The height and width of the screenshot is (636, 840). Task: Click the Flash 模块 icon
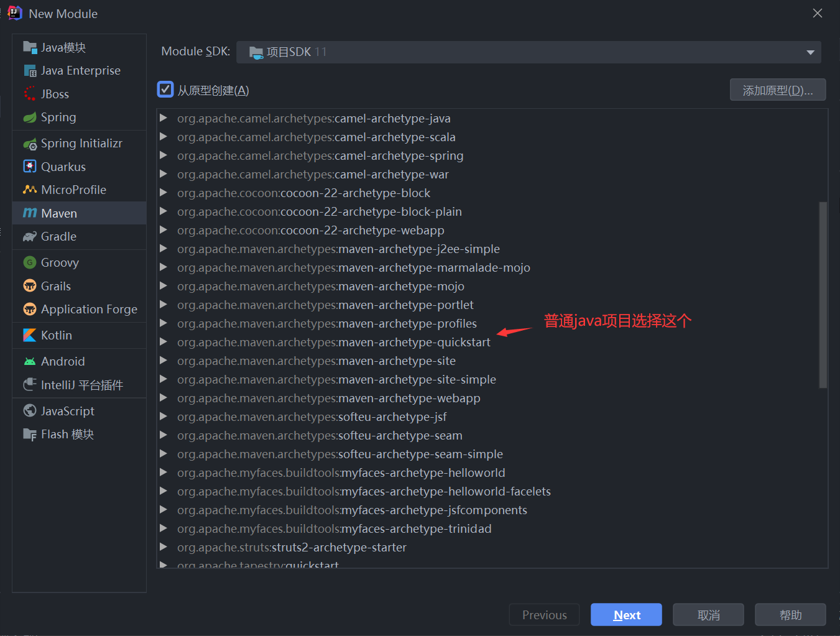[x=30, y=434]
